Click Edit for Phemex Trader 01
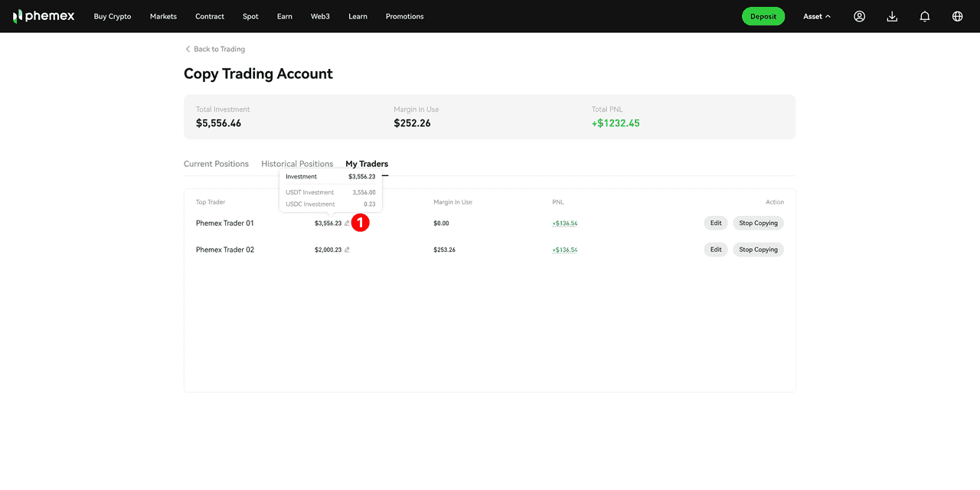Image resolution: width=980 pixels, height=490 pixels. pos(716,224)
